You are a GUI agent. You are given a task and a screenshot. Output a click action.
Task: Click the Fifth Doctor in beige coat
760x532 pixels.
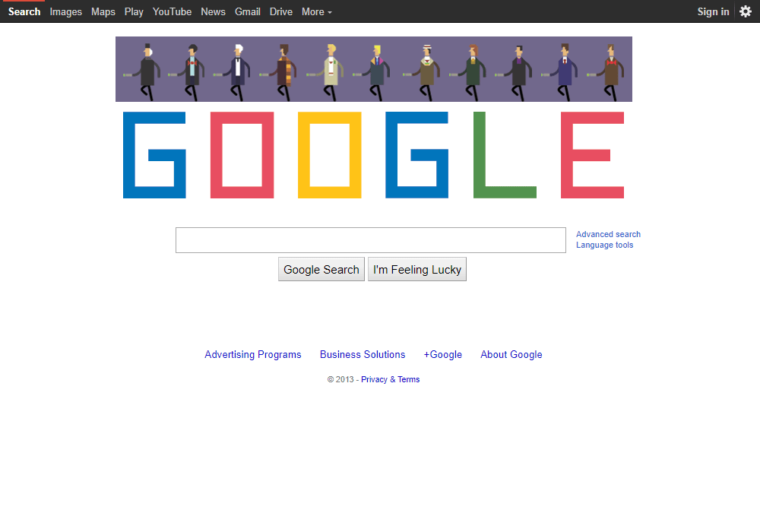click(328, 72)
